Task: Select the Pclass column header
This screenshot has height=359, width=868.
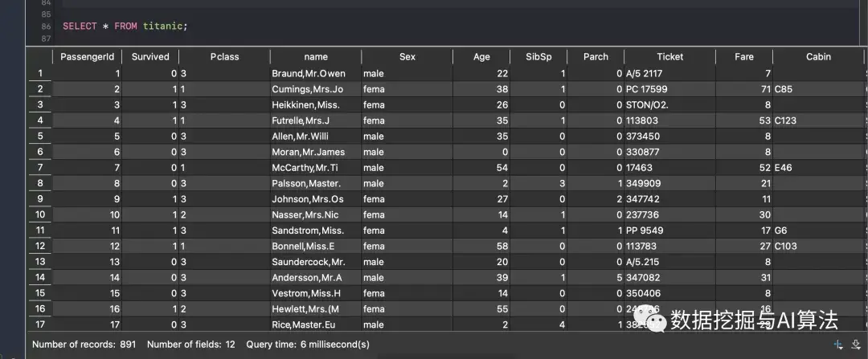Action: 224,57
